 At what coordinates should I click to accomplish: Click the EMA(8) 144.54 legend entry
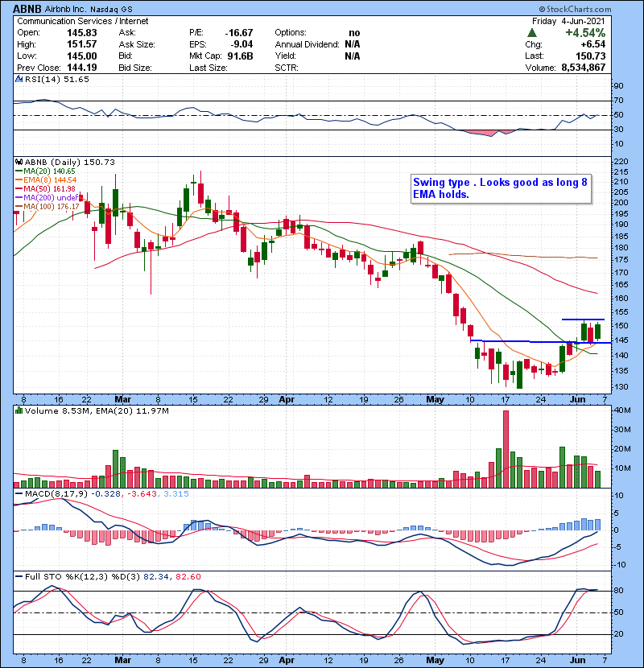click(x=46, y=179)
